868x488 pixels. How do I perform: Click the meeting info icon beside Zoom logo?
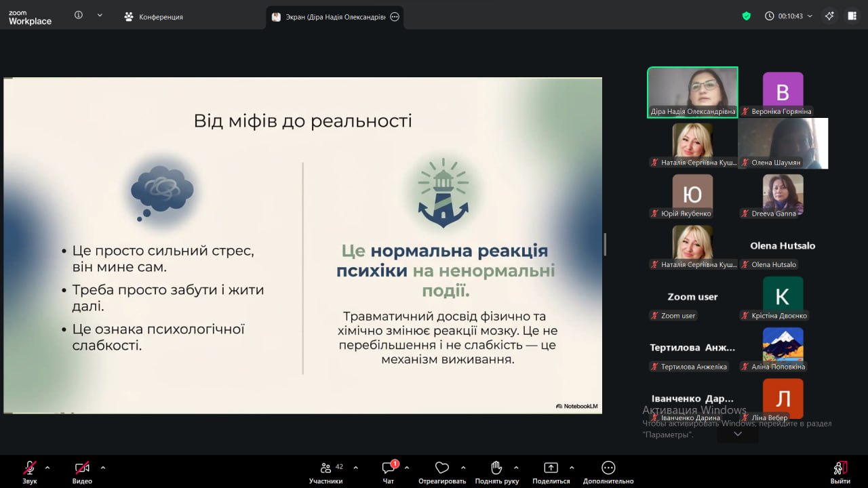[79, 15]
